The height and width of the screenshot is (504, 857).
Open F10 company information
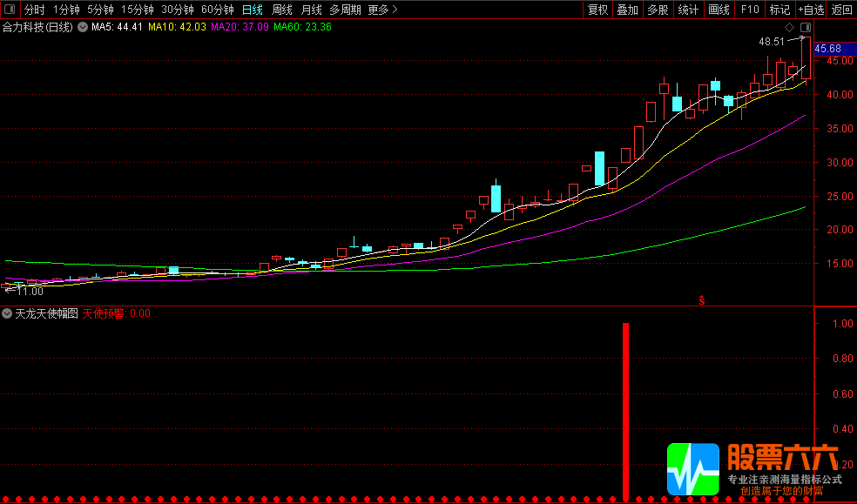coord(749,10)
